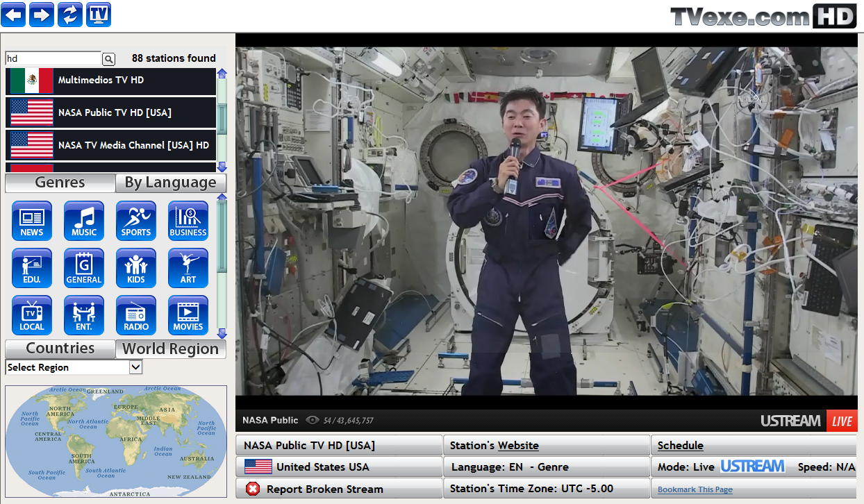
Task: Open the TV monitor icon in toolbar
Action: [99, 15]
